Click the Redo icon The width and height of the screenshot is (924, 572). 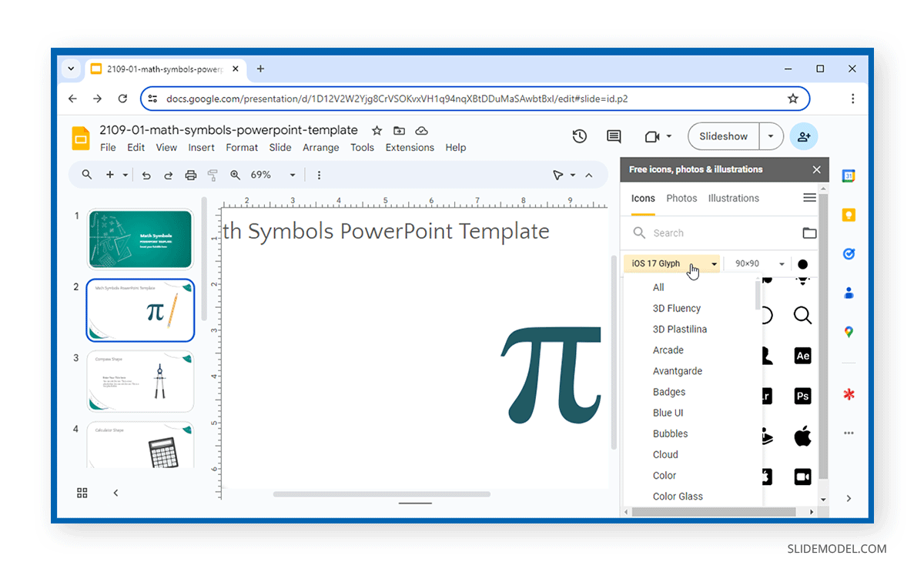click(x=168, y=175)
